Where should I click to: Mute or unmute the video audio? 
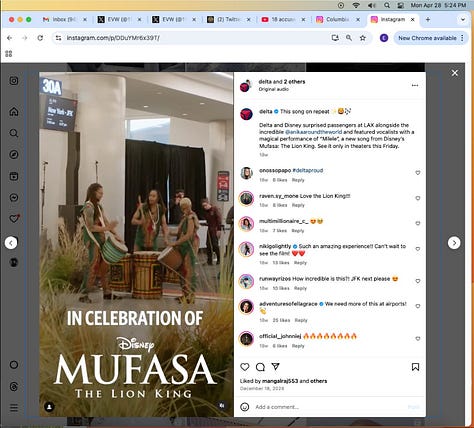pos(222,406)
